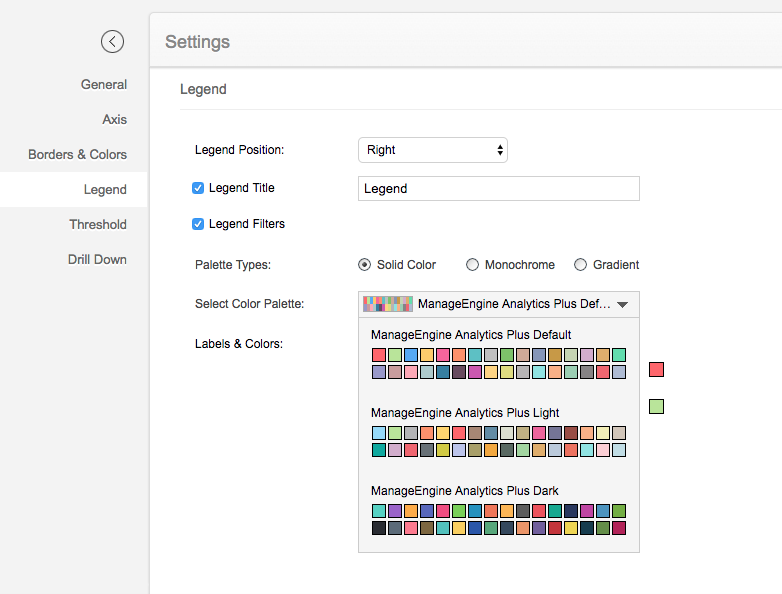
Task: Click the green label color swatch
Action: [x=656, y=406]
